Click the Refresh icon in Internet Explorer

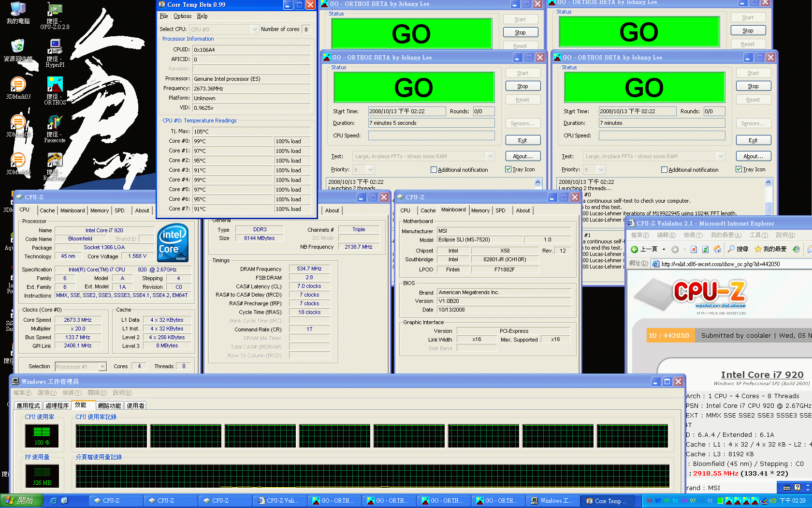point(705,249)
